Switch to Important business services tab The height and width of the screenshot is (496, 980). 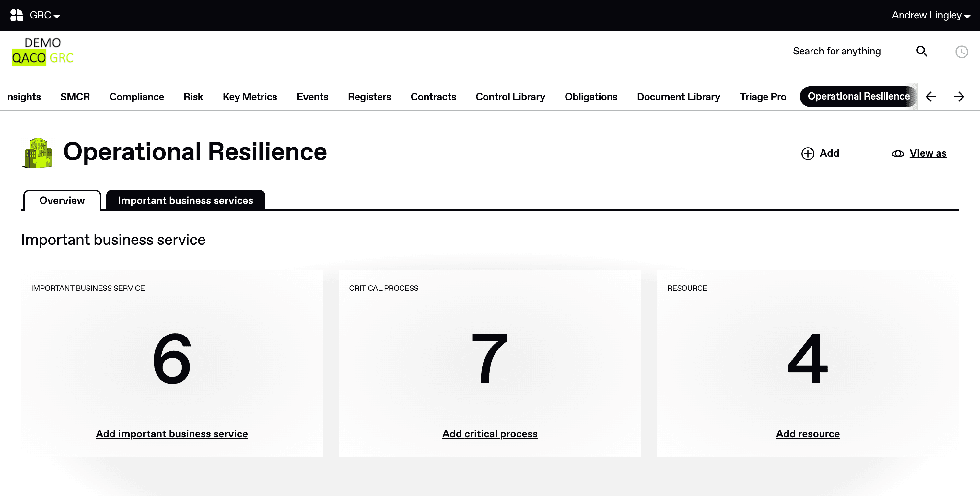(x=185, y=200)
